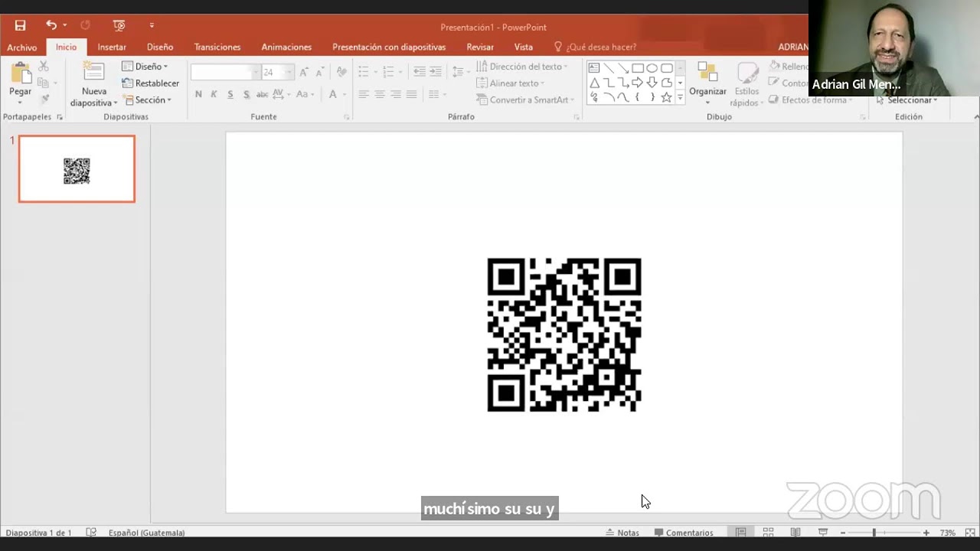Toggle Bold (N) formatting

tap(198, 94)
